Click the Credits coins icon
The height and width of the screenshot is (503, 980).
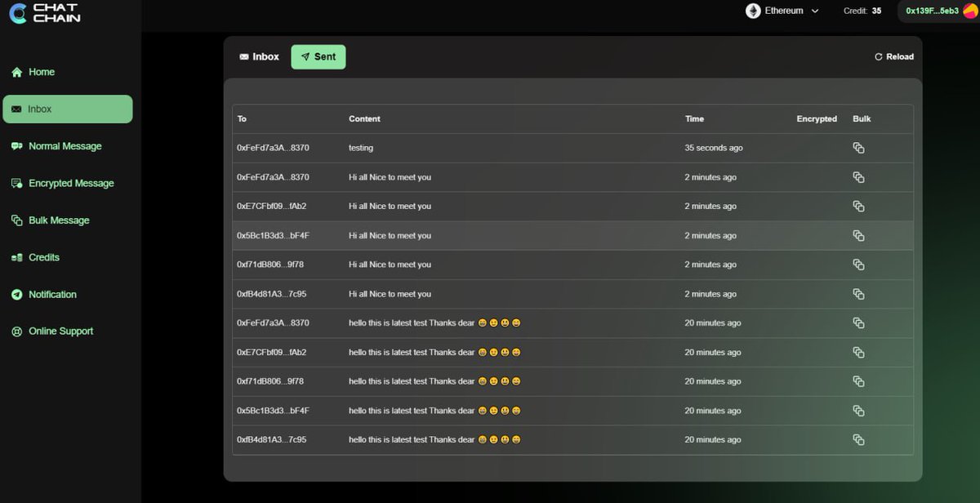tap(16, 258)
